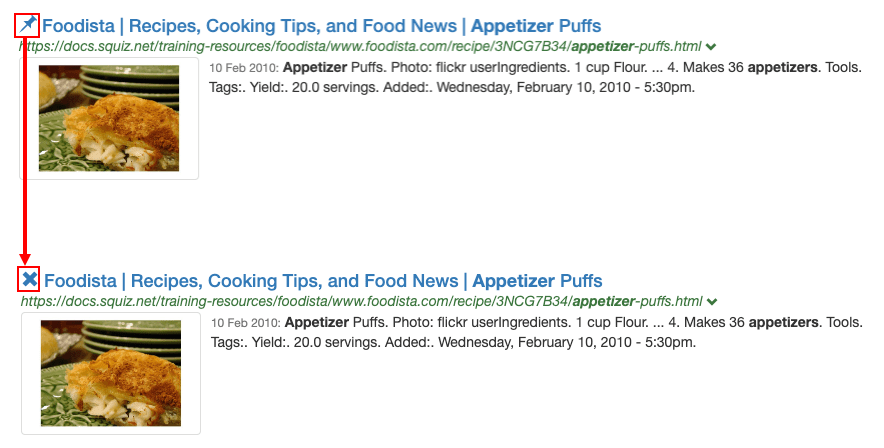Image resolution: width=884 pixels, height=448 pixels.
Task: Click bold "appetizers" in the lower snippet
Action: pos(785,323)
